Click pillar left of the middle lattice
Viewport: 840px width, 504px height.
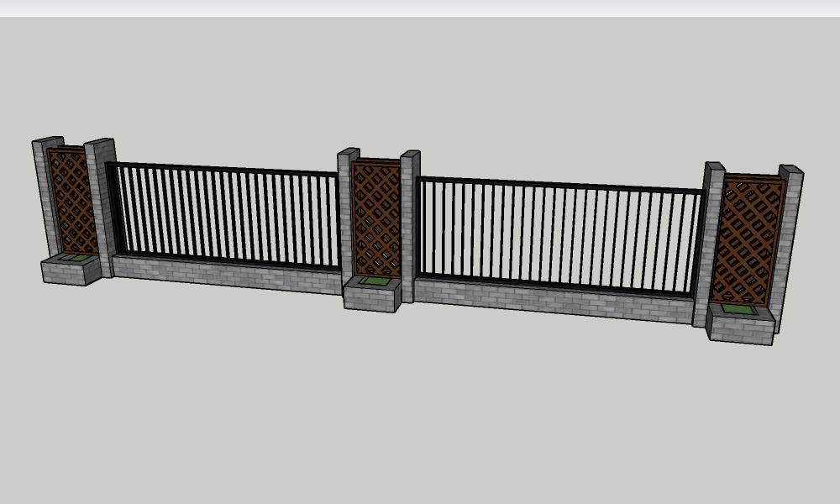pos(345,218)
